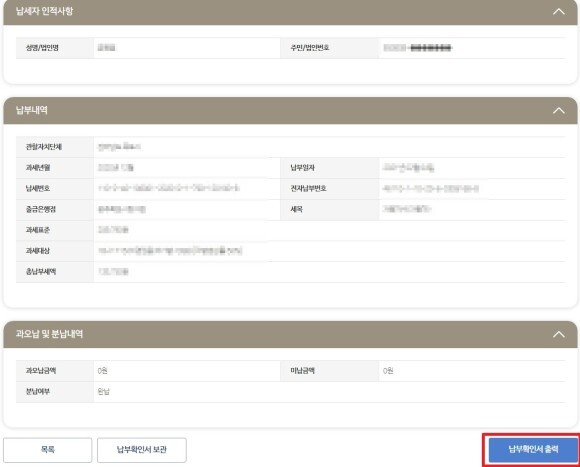580x467 pixels.
Task: Select the 관할자치단체 label
Action: (x=44, y=147)
